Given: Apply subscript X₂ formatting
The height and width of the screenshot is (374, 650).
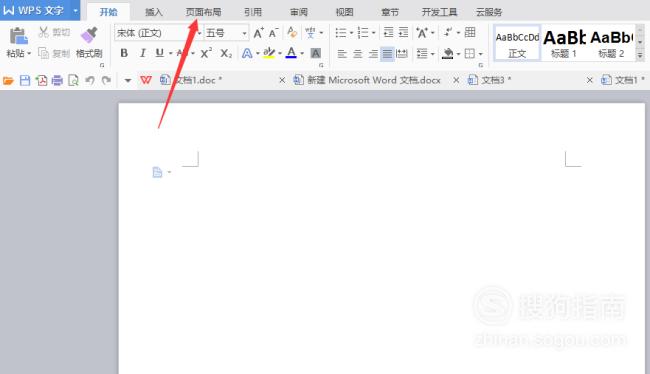Looking at the screenshot, I should [226, 53].
